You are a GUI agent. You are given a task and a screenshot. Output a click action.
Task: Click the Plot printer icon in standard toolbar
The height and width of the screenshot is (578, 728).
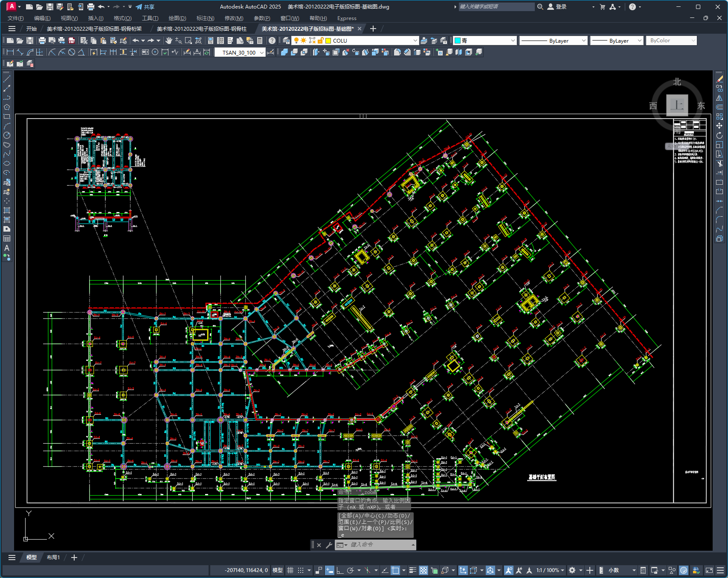click(42, 41)
